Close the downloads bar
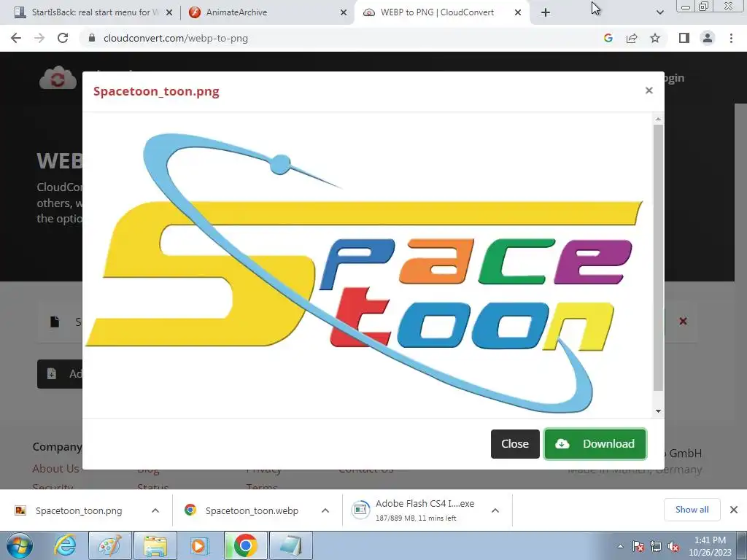This screenshot has width=747, height=560. coord(734,510)
